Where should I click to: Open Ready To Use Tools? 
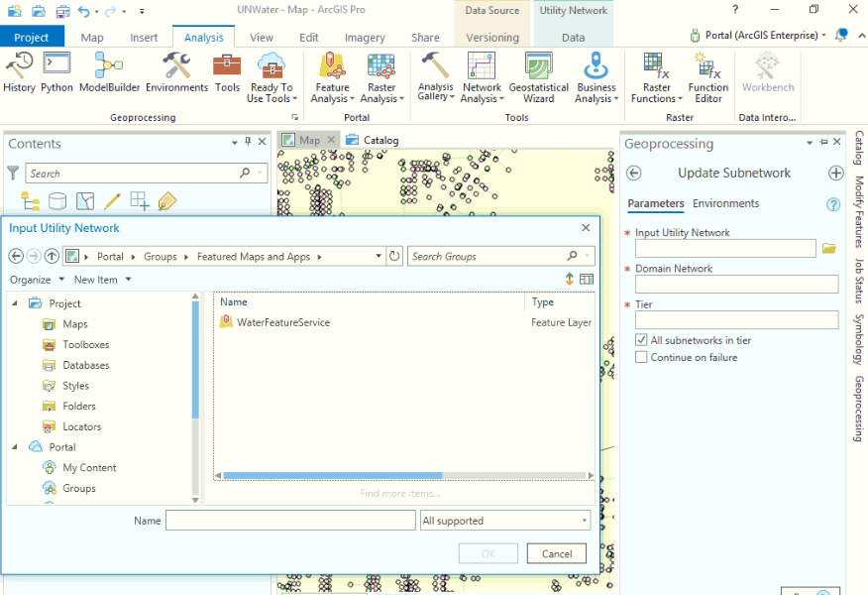[271, 77]
